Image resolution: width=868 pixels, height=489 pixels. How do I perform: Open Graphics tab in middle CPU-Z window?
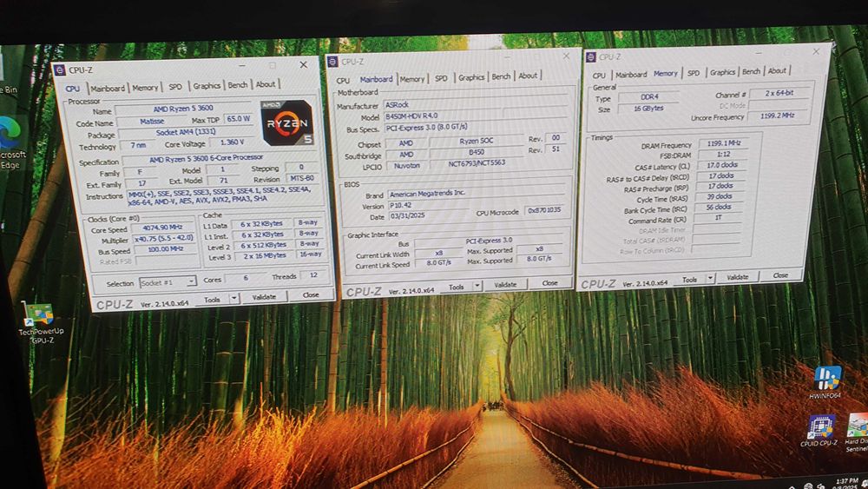pos(471,77)
